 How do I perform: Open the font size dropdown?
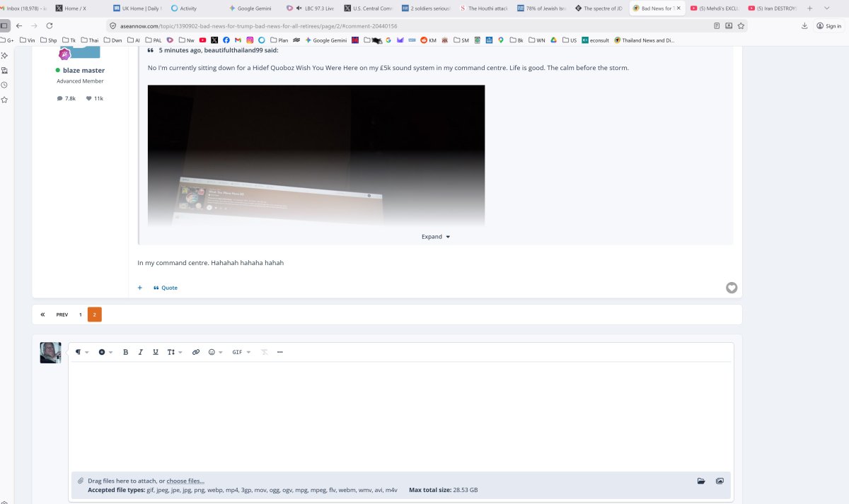[x=174, y=352]
